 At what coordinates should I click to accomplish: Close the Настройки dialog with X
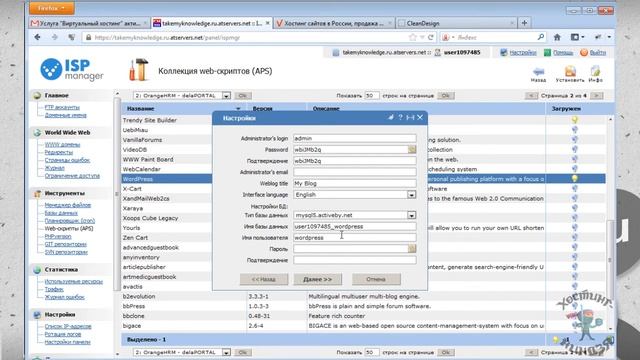point(420,118)
